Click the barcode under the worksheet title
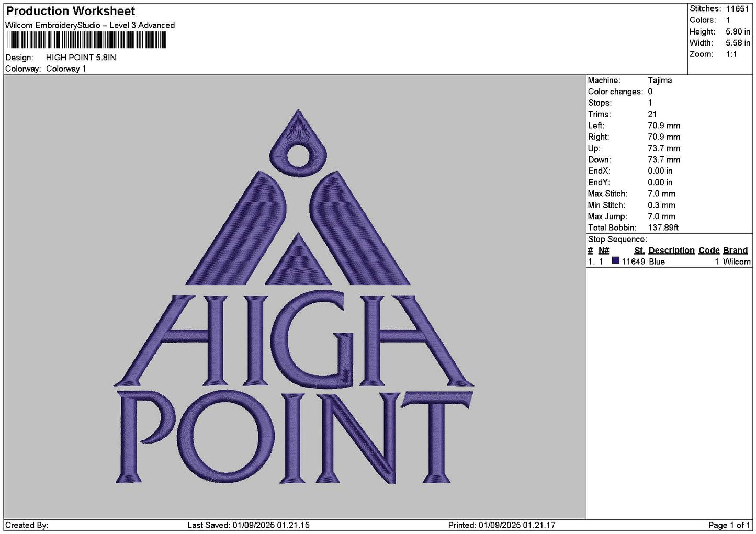 [x=87, y=40]
